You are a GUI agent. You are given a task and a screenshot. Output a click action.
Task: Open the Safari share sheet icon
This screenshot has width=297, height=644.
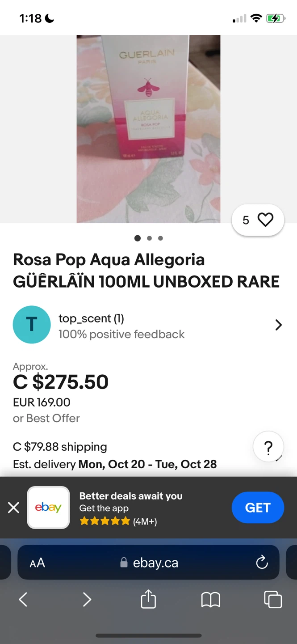click(148, 599)
